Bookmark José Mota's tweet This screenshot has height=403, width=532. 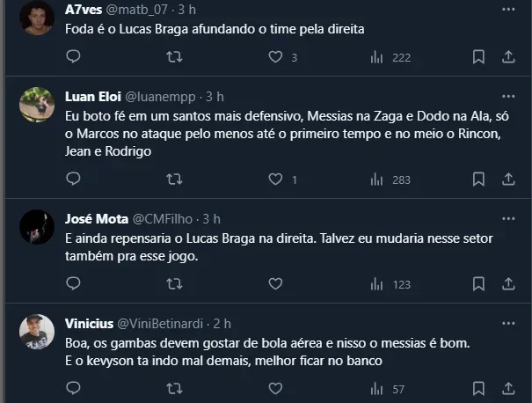click(x=478, y=284)
